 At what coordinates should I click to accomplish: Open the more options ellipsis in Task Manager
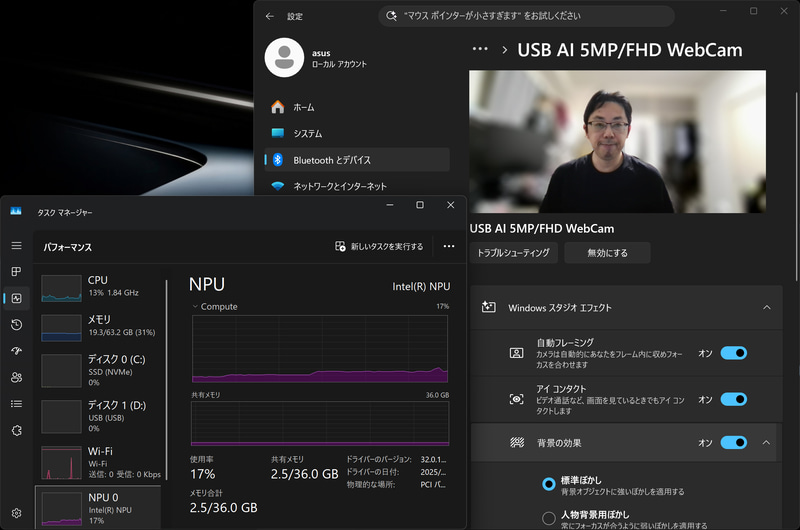point(448,246)
